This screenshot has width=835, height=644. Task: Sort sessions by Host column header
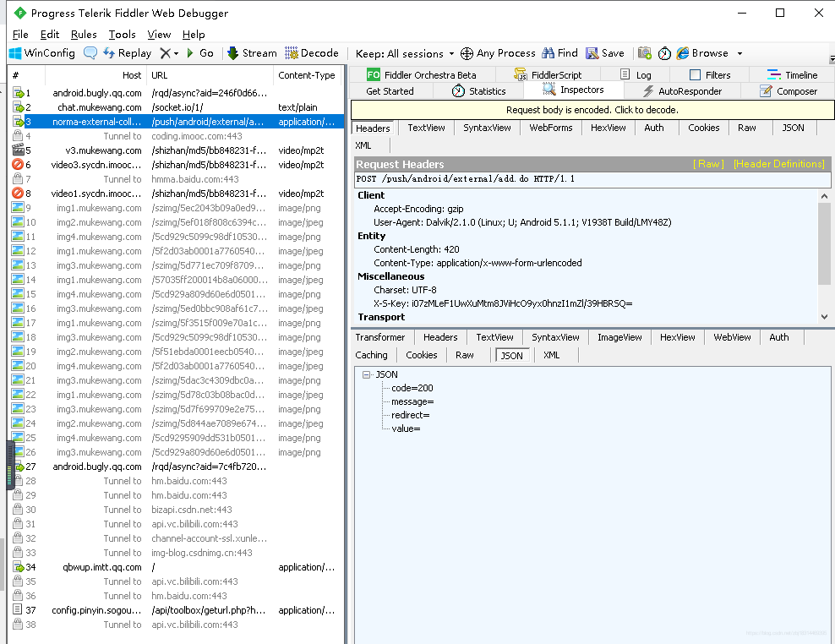click(96, 75)
